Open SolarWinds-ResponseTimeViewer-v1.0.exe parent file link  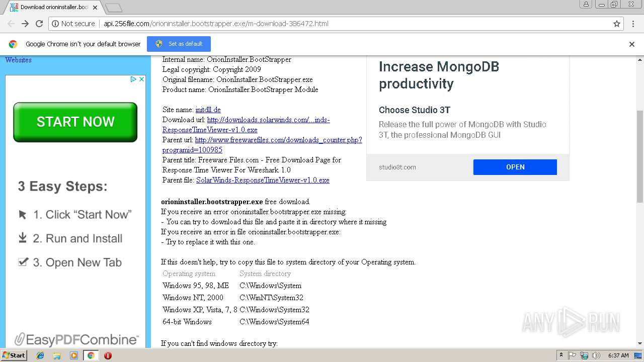tap(263, 180)
